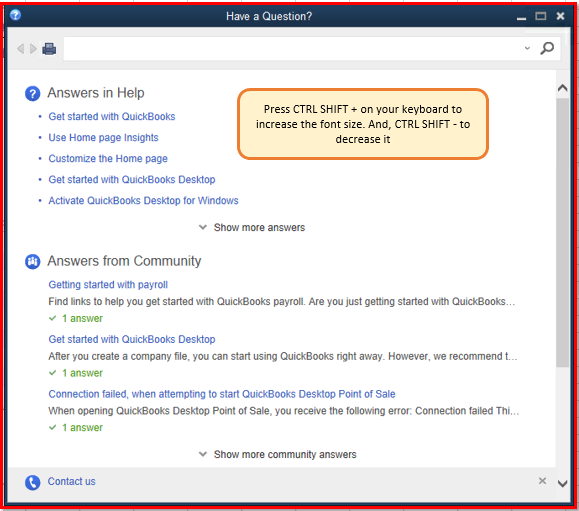The image size is (579, 511).
Task: Open Getting started with payroll community post
Action: (x=108, y=285)
